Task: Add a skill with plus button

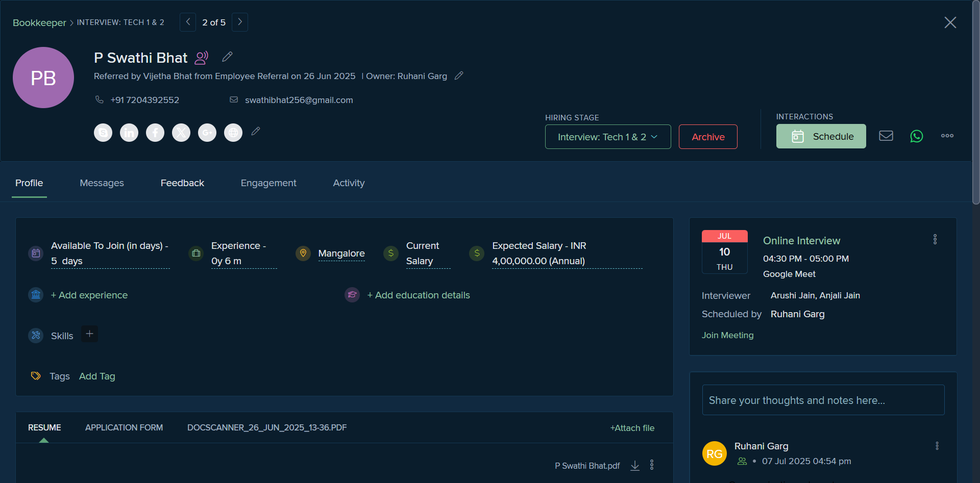Action: pos(89,334)
